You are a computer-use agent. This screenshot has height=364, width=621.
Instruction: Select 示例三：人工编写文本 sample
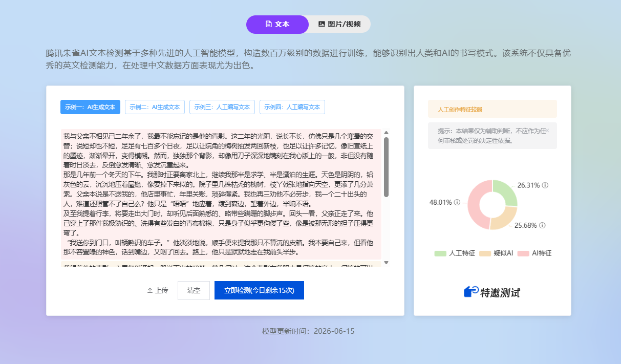coord(222,107)
